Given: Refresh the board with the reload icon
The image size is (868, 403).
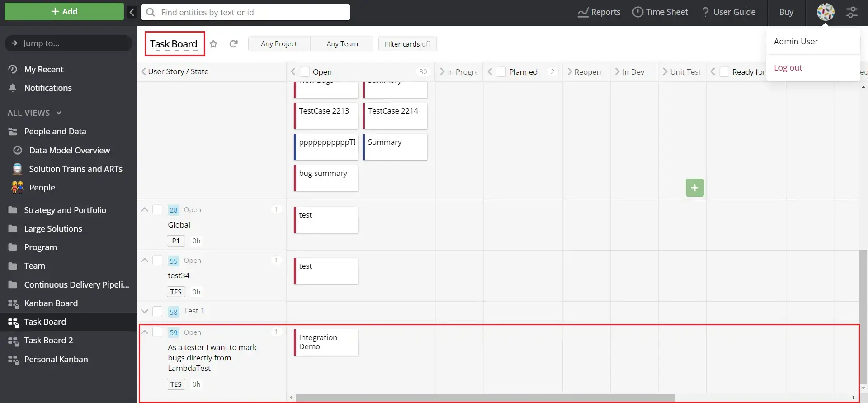Looking at the screenshot, I should tap(233, 44).
